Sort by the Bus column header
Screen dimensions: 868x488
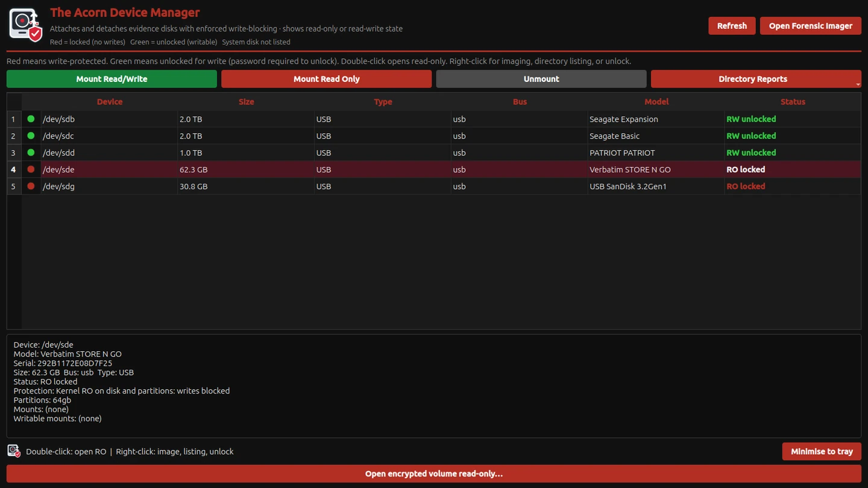tap(520, 102)
